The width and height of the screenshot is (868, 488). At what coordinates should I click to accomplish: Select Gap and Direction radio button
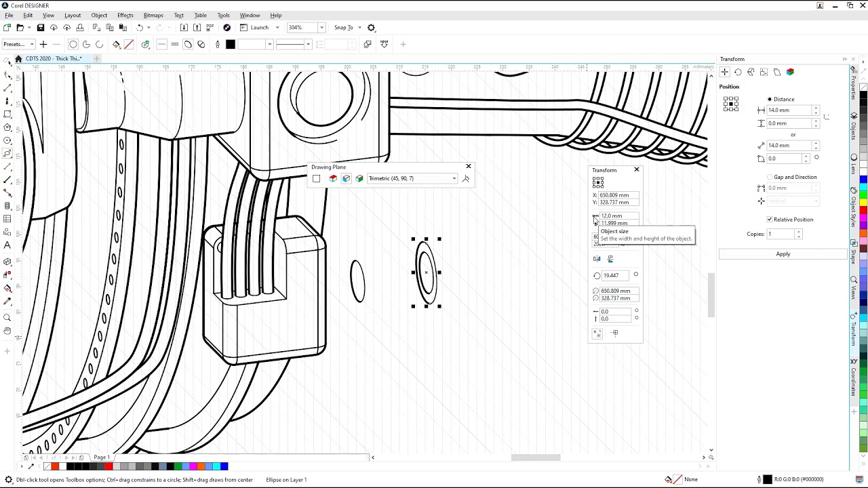[x=770, y=178]
